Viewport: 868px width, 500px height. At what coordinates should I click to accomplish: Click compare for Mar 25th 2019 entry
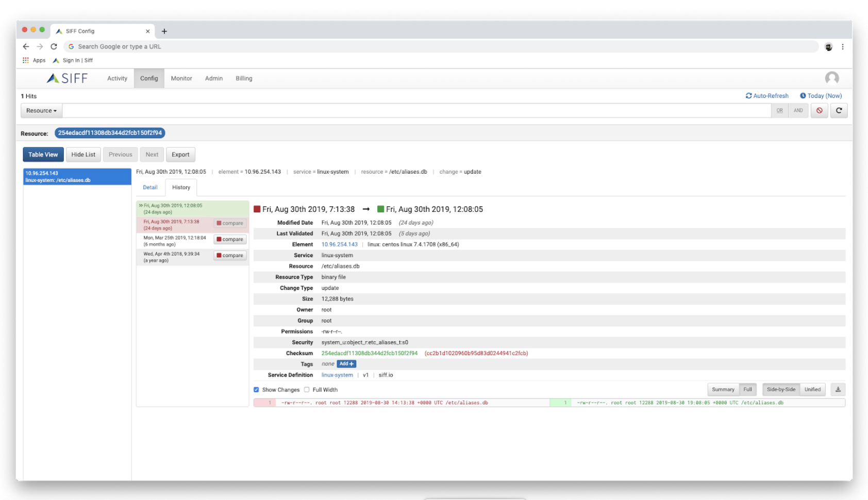point(230,239)
